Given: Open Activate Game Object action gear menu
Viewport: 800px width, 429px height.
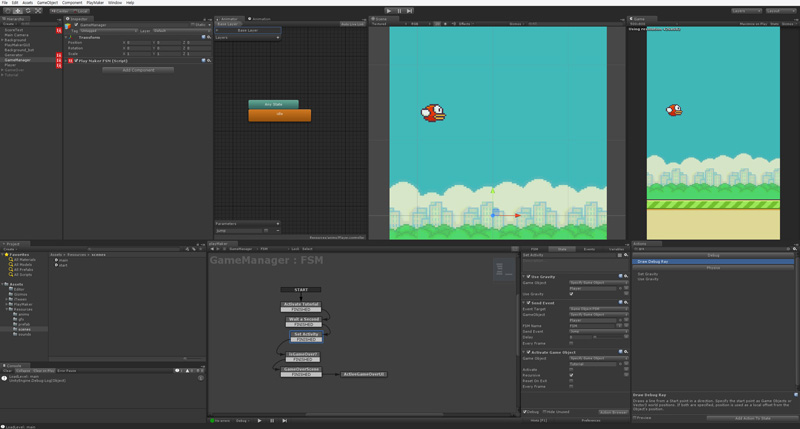Looking at the screenshot, I should 626,351.
